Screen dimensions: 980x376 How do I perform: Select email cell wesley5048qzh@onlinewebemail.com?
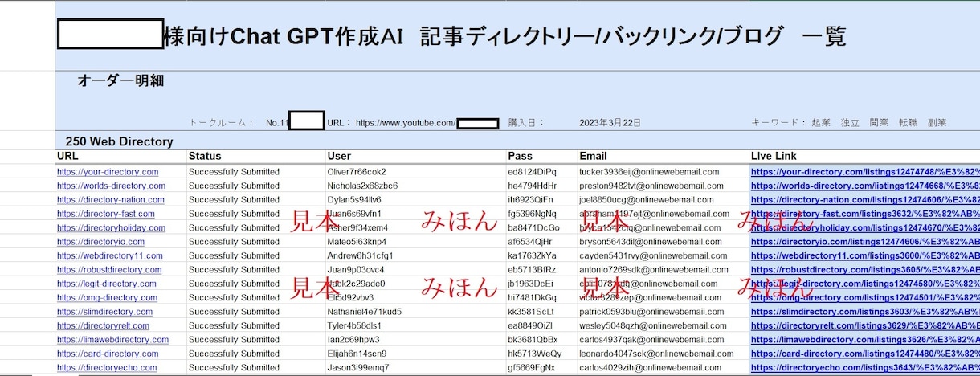[x=651, y=325]
